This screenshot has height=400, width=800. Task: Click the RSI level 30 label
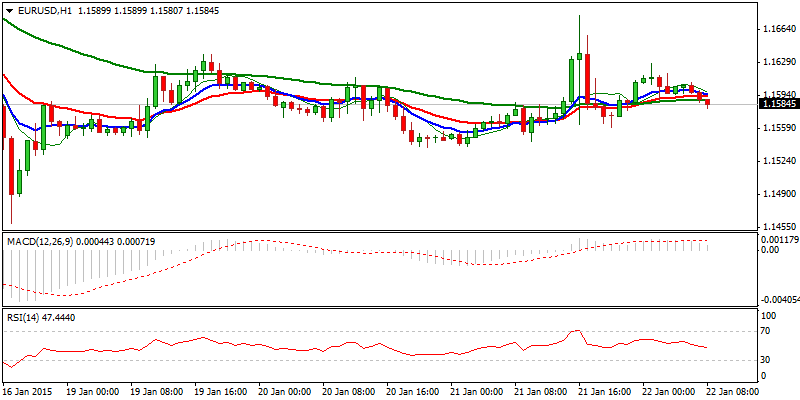pos(766,360)
